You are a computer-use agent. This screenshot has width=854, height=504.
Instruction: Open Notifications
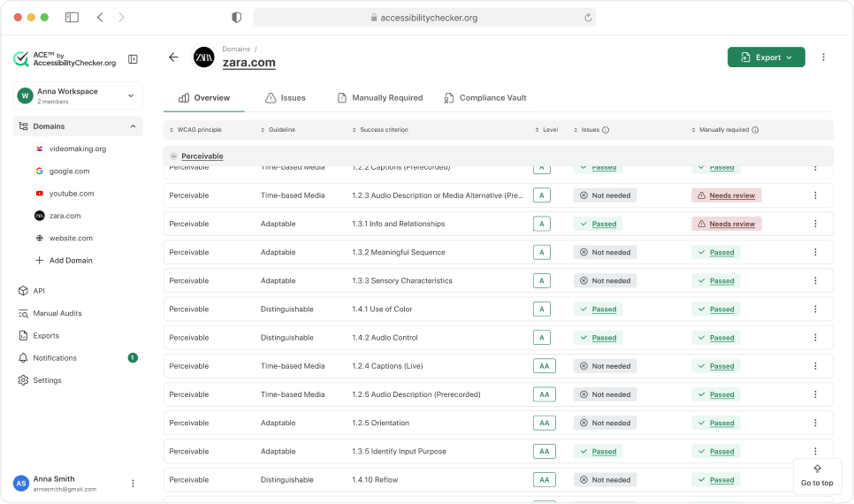click(x=48, y=358)
